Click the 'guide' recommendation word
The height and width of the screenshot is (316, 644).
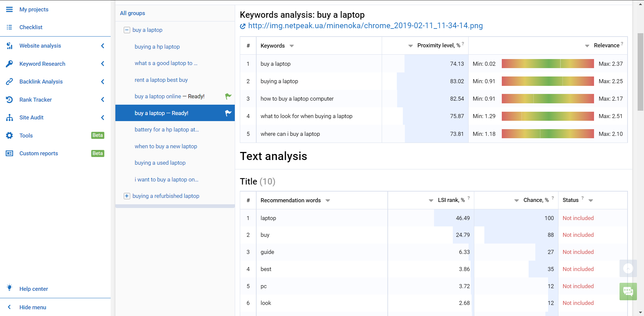[267, 252]
